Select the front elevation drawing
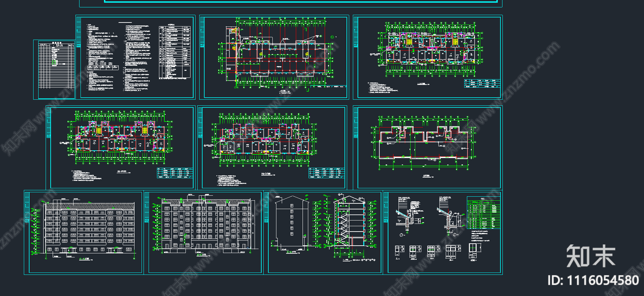This screenshot has height=296, width=644. [89, 228]
